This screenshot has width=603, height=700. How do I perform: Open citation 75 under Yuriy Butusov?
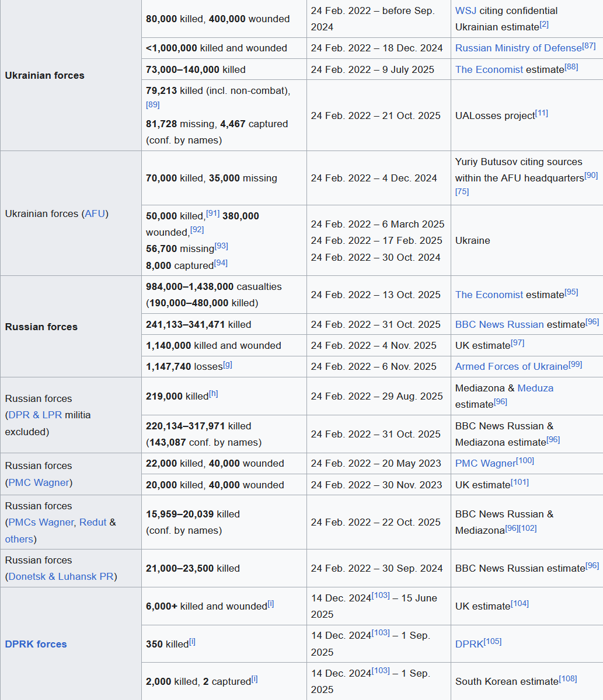(x=462, y=191)
